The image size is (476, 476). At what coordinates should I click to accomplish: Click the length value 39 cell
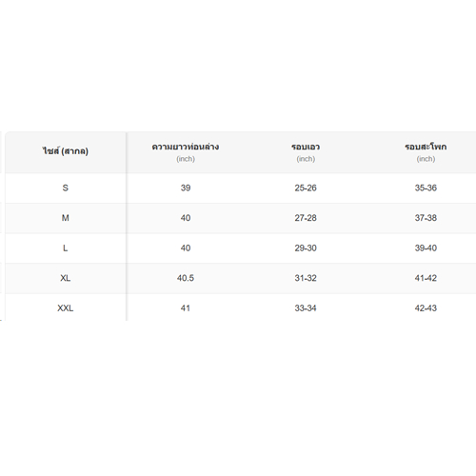186,188
